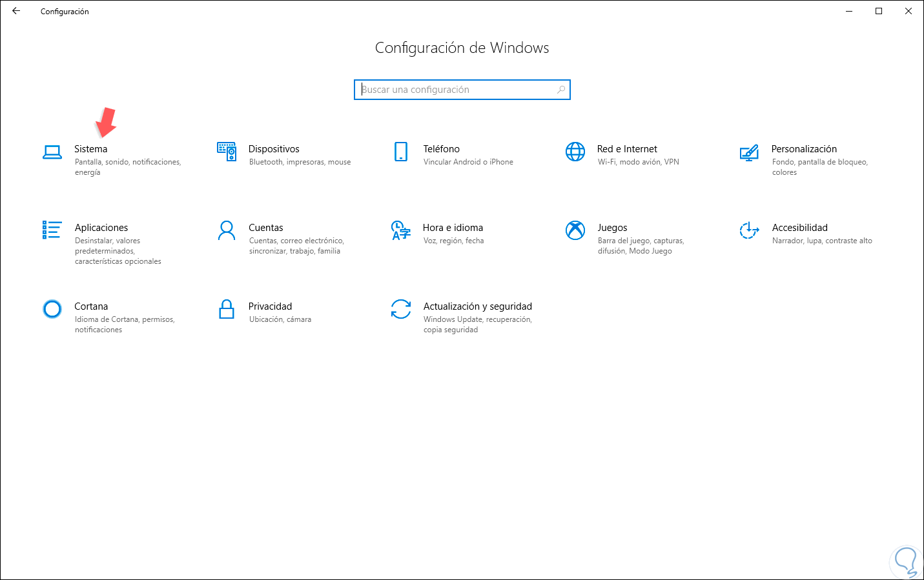Click the Hora e idioma title
The width and height of the screenshot is (924, 580).
click(x=453, y=228)
